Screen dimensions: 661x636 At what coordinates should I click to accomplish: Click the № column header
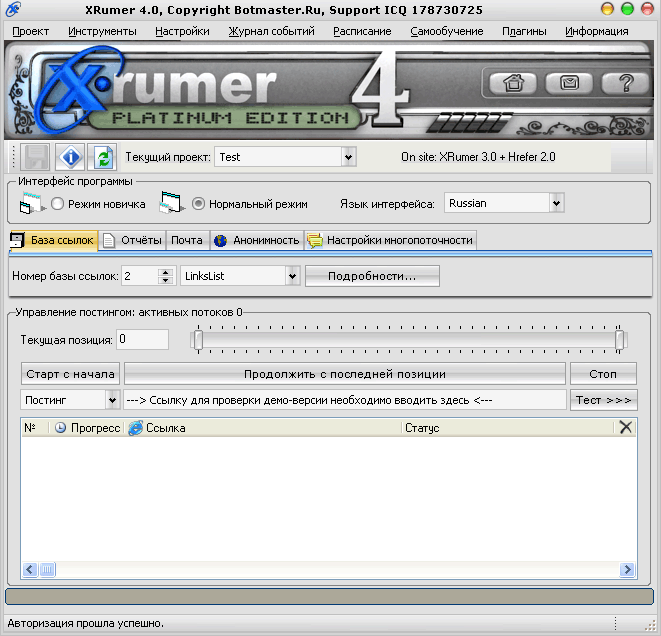pyautogui.click(x=35, y=428)
